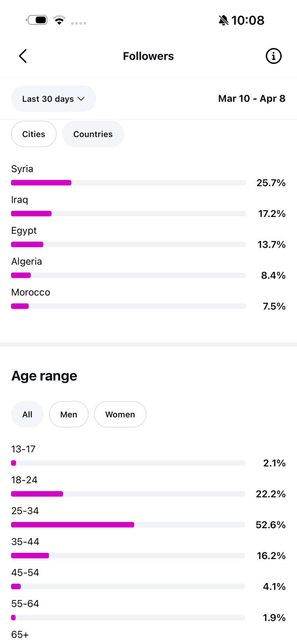The width and height of the screenshot is (297, 644).
Task: Tap the back arrow icon
Action: point(23,56)
